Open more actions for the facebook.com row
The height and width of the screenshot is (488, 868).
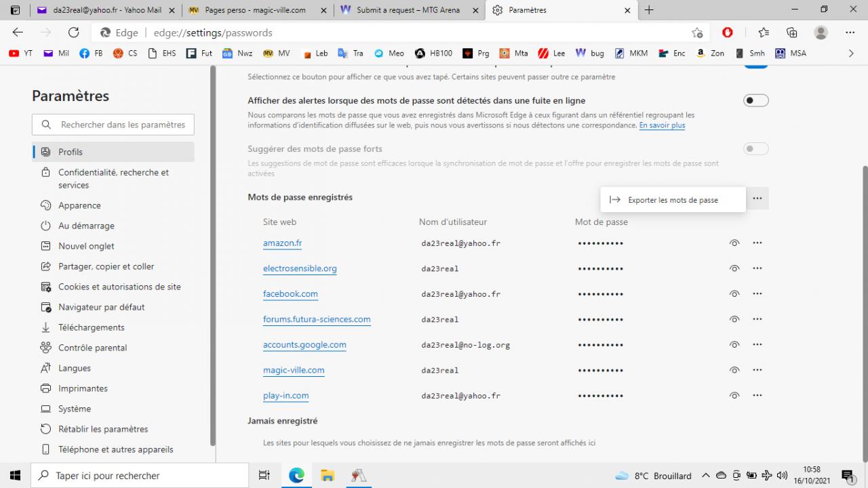[x=757, y=293]
